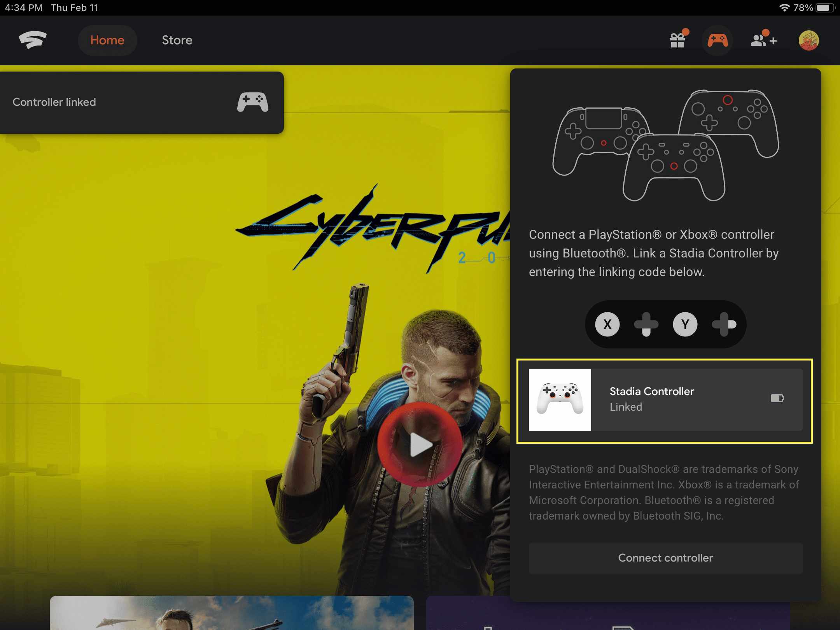Open the left game card thumbnail below the banner
This screenshot has height=630, width=840.
[232, 613]
